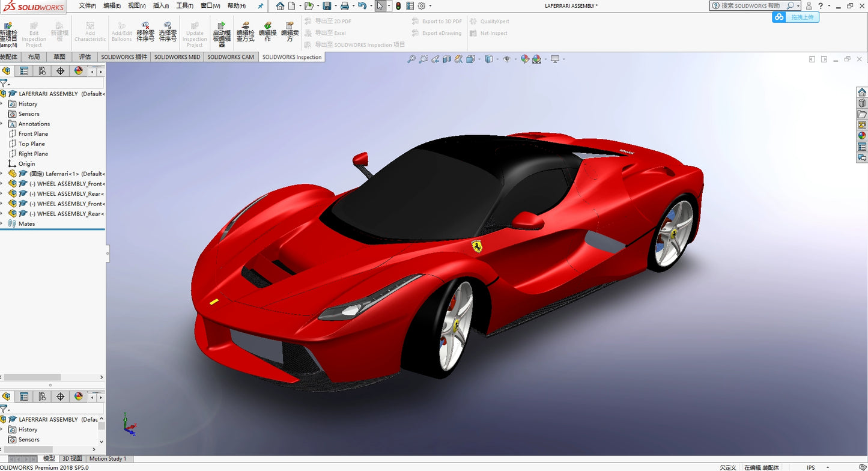The image size is (868, 471).
Task: Click the Zoom to Area icon
Action: click(x=423, y=59)
